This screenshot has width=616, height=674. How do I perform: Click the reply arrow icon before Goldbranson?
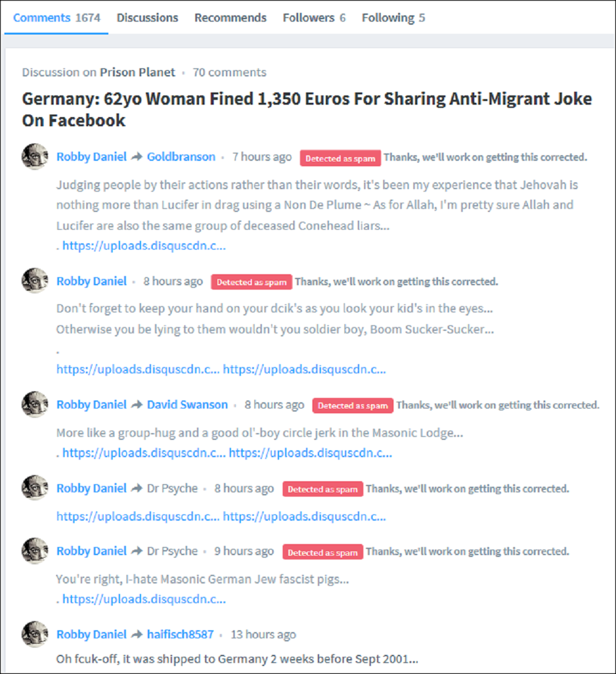coord(137,157)
